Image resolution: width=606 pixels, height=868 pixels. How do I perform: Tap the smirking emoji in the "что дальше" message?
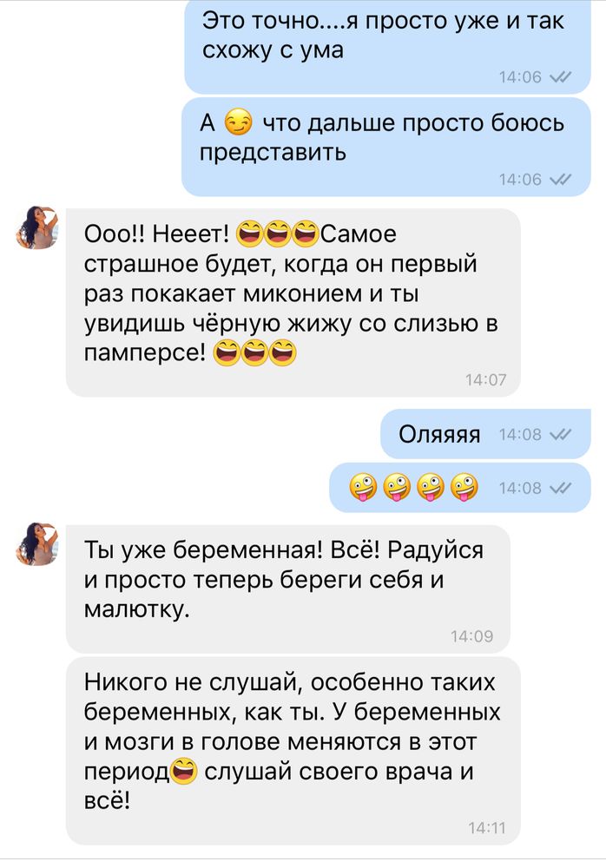coord(238,122)
